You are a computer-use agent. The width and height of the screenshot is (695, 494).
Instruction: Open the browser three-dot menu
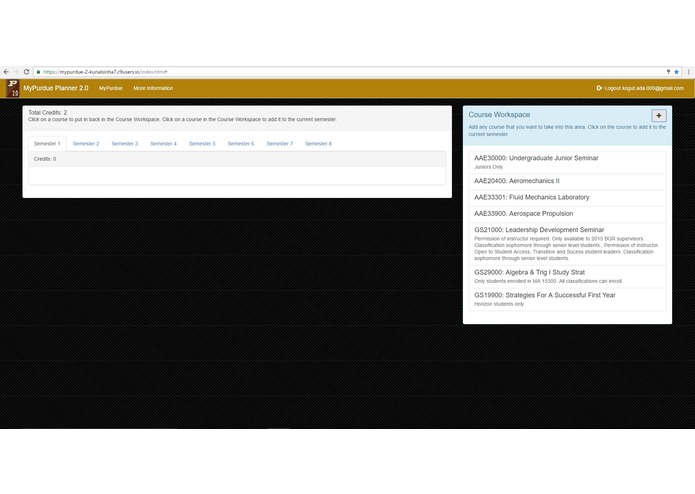point(688,72)
